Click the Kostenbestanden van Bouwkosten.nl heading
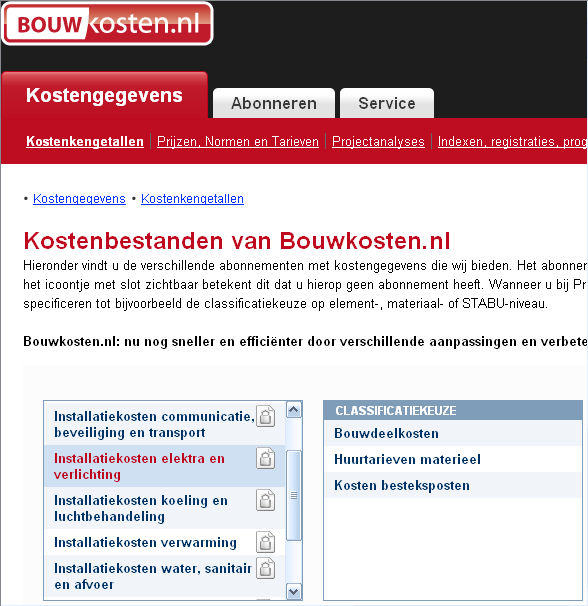 [237, 241]
